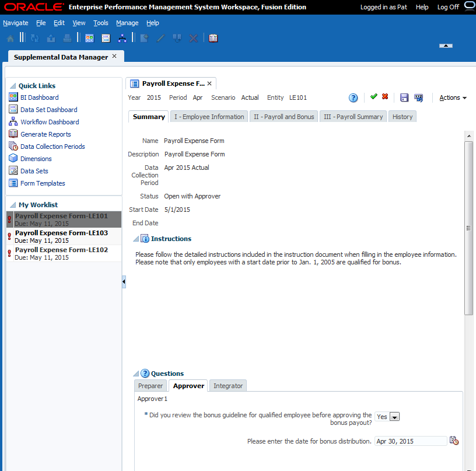Screen dimensions: 476x471
Task: Click the Log Off link
Action: 448,7
